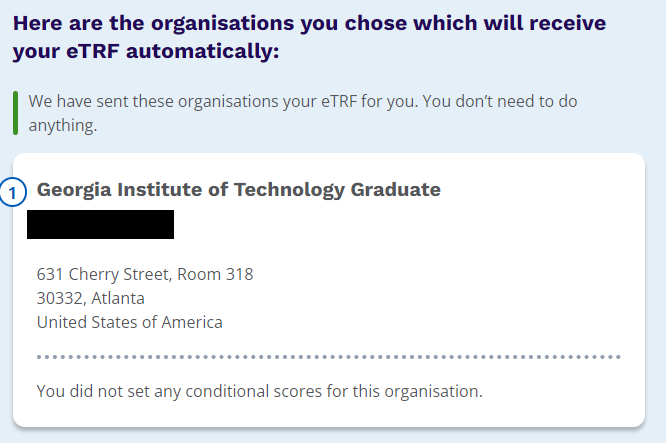Select Georgia Institute of Technology Graduate title
This screenshot has height=443, width=666.
tap(239, 190)
